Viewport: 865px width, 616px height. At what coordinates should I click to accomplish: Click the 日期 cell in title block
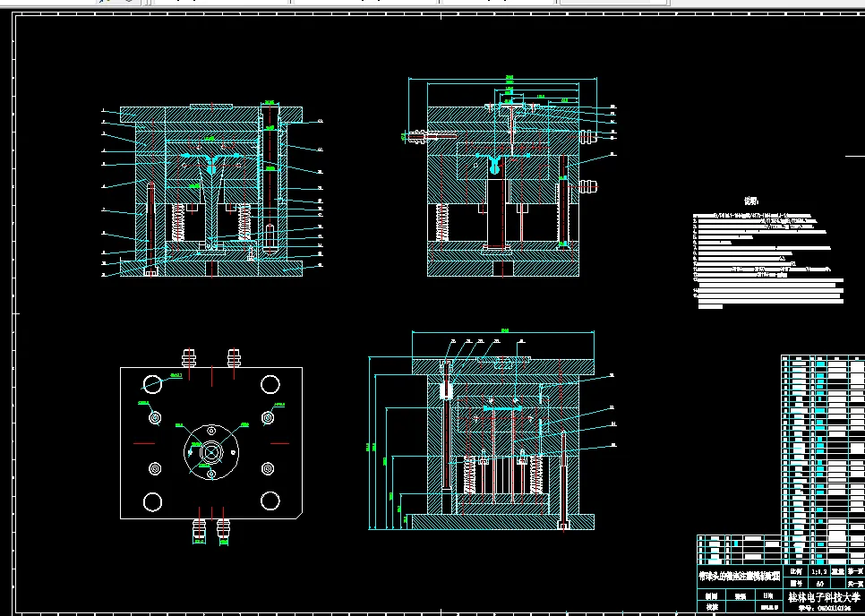(768, 595)
